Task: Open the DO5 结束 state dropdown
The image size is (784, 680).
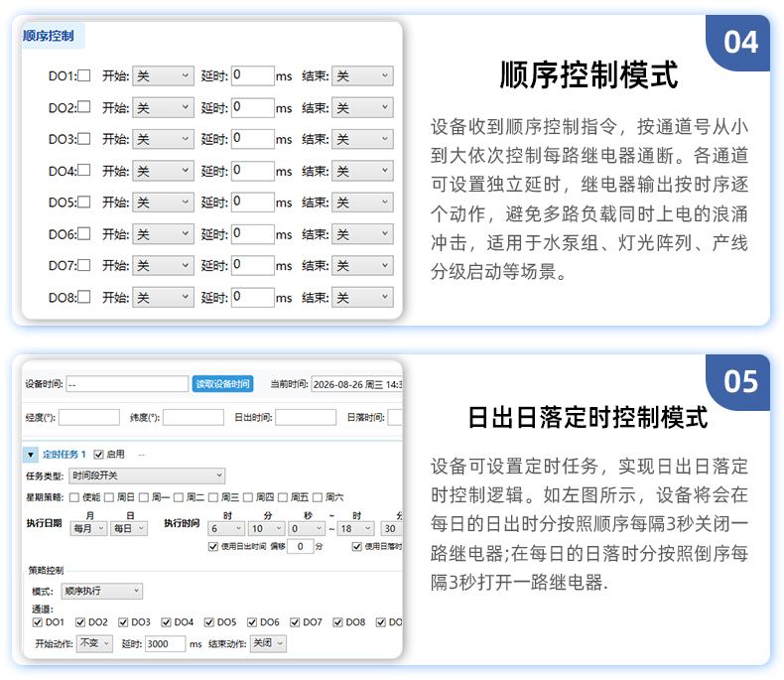Action: (x=362, y=203)
